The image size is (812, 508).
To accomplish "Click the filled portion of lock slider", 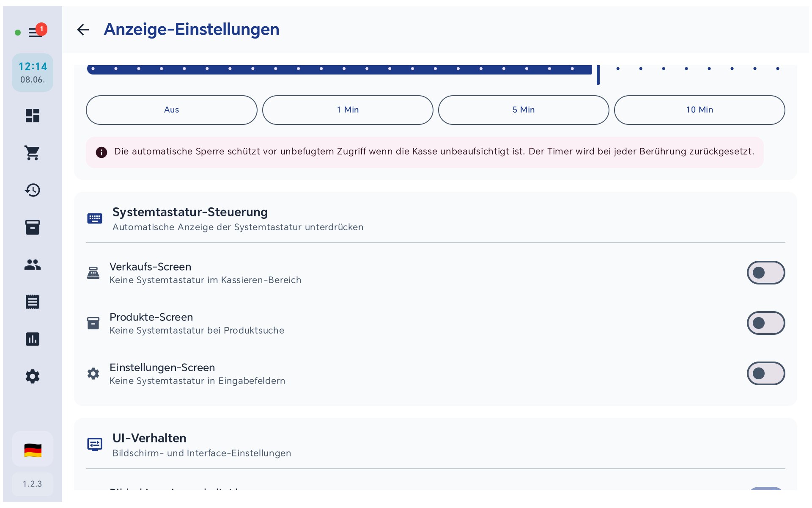I will [x=339, y=69].
